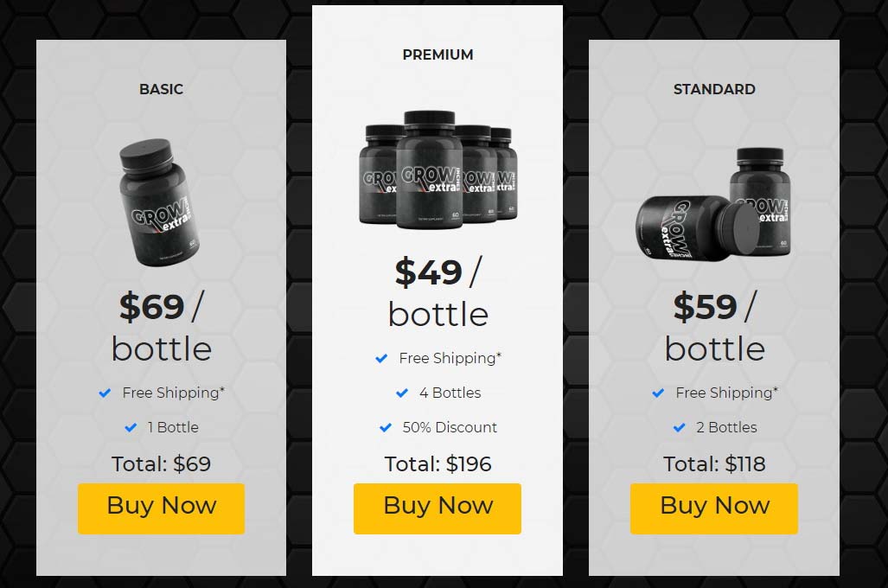Click the two-bottle Standard product image
Image resolution: width=888 pixels, height=588 pixels.
(x=713, y=204)
